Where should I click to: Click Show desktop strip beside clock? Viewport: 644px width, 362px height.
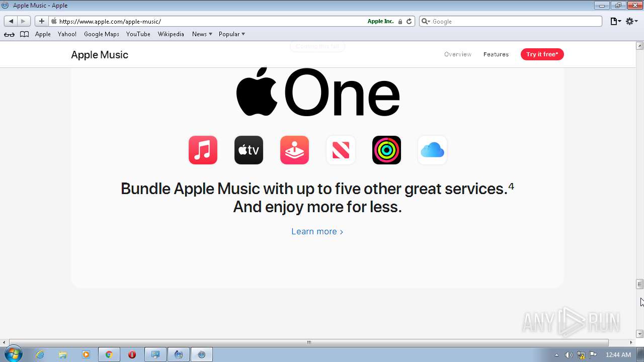(x=640, y=354)
